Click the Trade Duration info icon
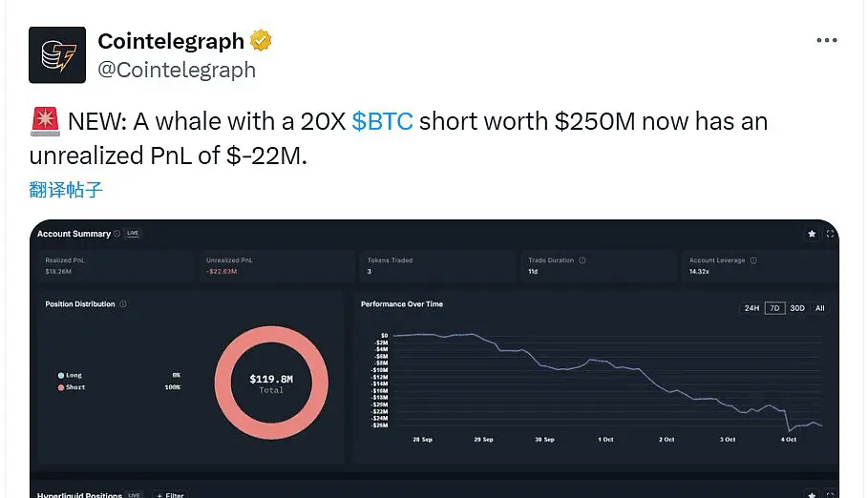868x498 pixels. 582,259
